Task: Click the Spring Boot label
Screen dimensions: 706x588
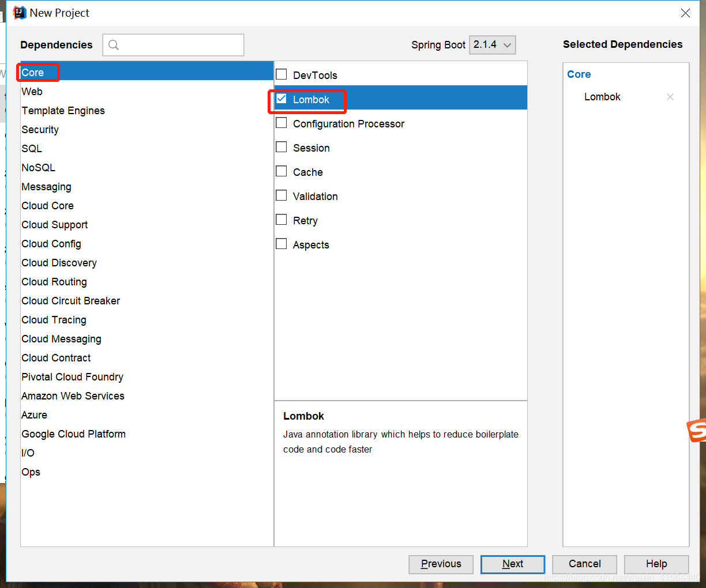Action: (438, 45)
